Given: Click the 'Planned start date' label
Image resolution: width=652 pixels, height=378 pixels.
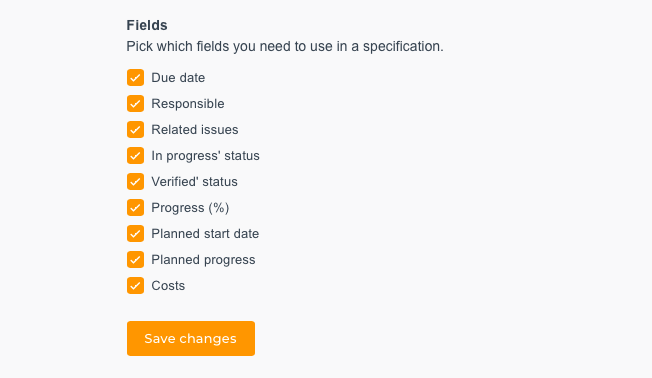Looking at the screenshot, I should tap(205, 234).
